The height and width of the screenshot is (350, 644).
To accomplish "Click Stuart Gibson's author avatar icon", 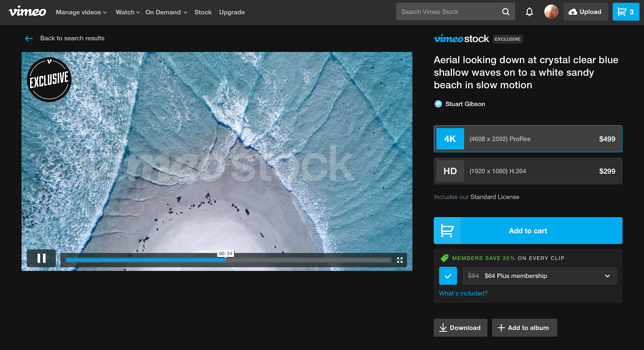I will [438, 104].
